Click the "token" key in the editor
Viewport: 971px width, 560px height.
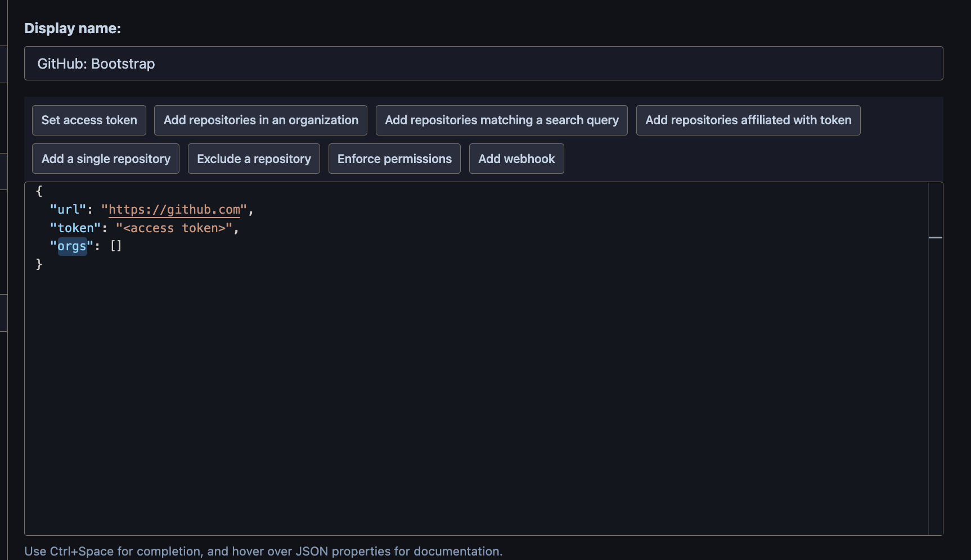point(75,228)
